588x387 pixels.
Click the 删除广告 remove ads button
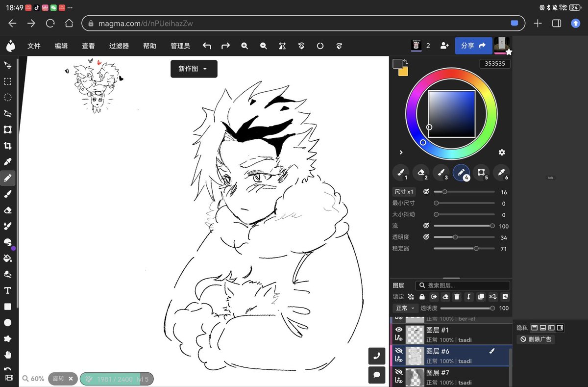(x=536, y=339)
